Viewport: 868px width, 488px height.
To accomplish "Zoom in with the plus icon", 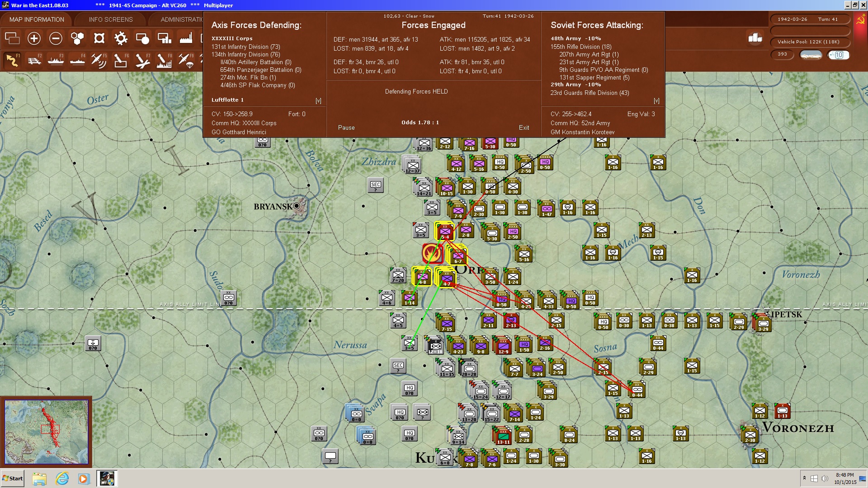I will click(34, 38).
